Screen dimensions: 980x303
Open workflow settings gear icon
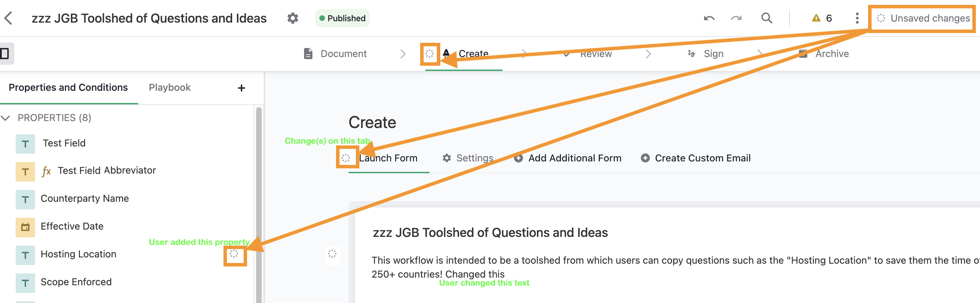(x=293, y=18)
